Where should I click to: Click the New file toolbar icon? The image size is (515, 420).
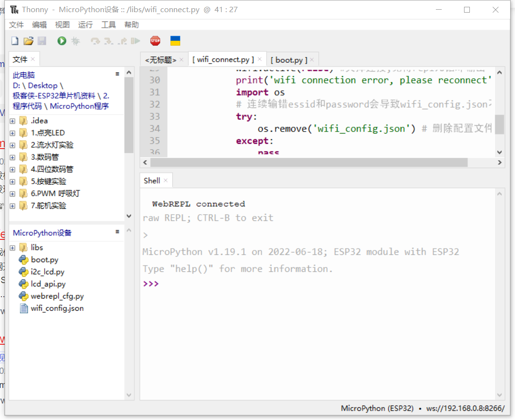coord(15,41)
